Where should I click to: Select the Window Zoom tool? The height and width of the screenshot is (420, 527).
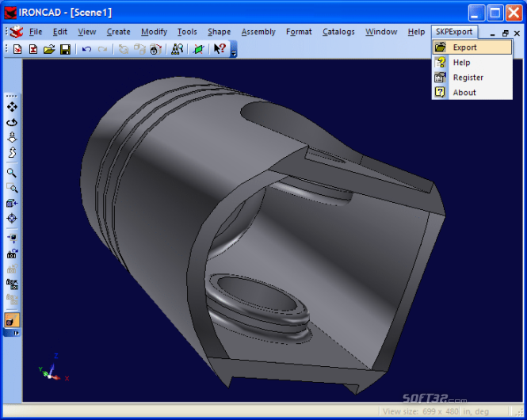pos(12,188)
